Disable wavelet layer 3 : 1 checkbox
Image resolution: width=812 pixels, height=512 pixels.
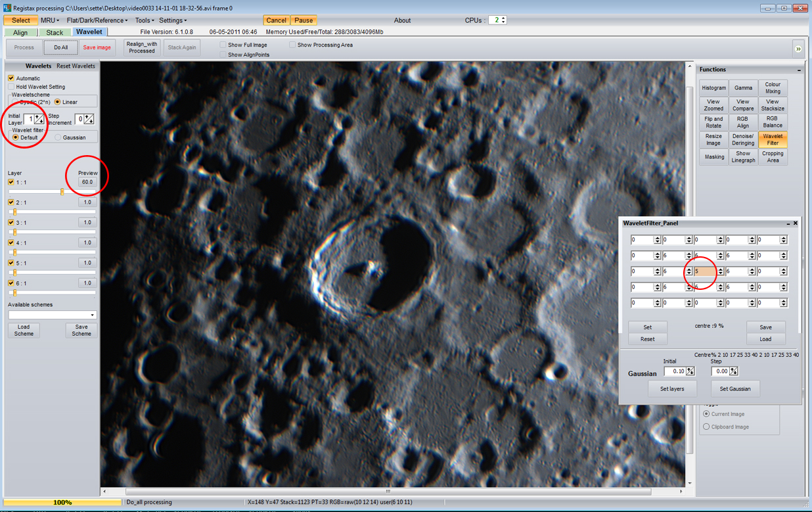pyautogui.click(x=11, y=223)
